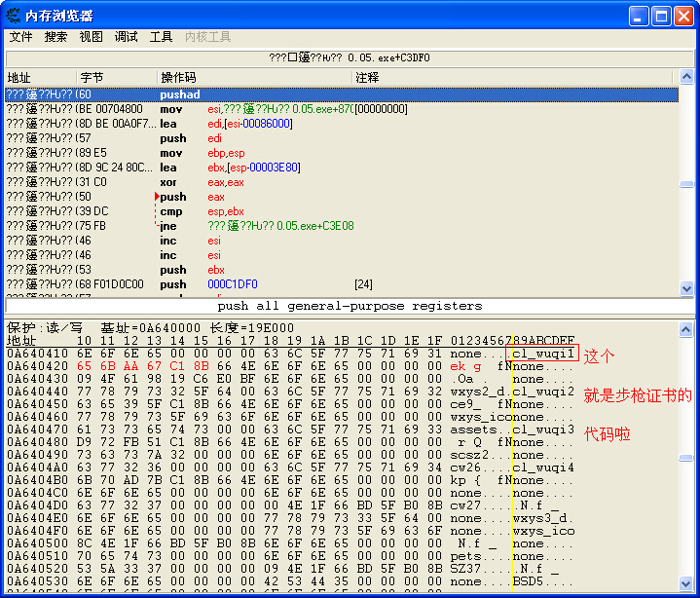The height and width of the screenshot is (598, 700).
Task: Click hex view scrollbar up arrow
Action: click(686, 329)
